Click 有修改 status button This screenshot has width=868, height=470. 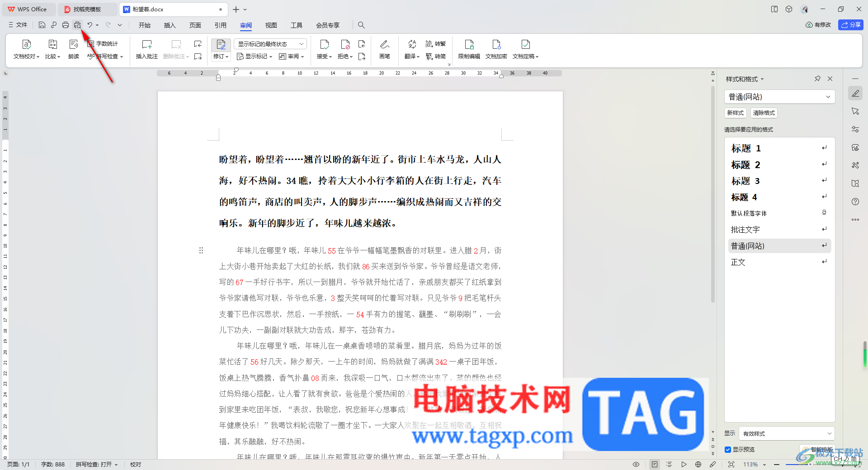point(818,25)
